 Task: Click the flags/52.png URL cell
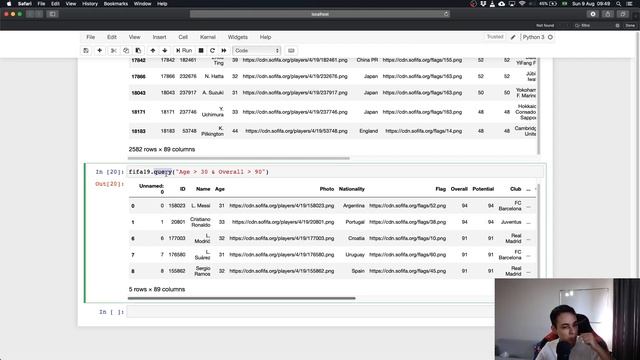tap(407, 206)
